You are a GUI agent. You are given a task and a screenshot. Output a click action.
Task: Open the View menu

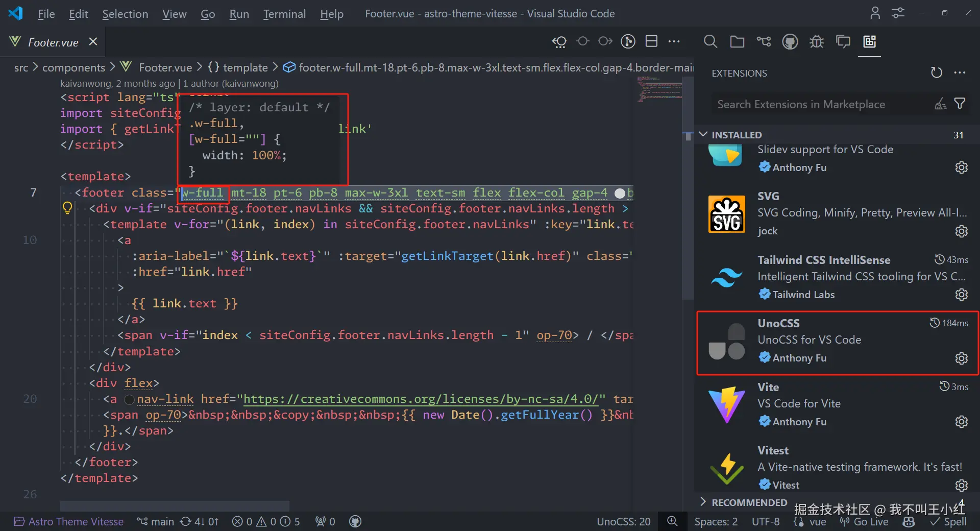pos(174,14)
